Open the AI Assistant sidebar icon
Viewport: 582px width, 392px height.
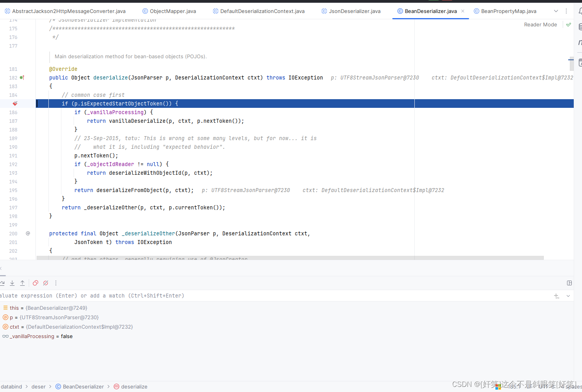point(580,62)
